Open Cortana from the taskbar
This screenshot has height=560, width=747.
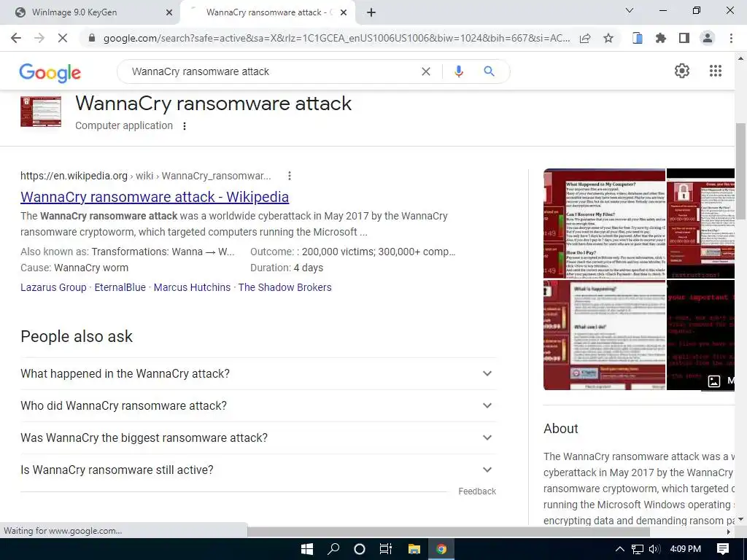click(x=360, y=549)
